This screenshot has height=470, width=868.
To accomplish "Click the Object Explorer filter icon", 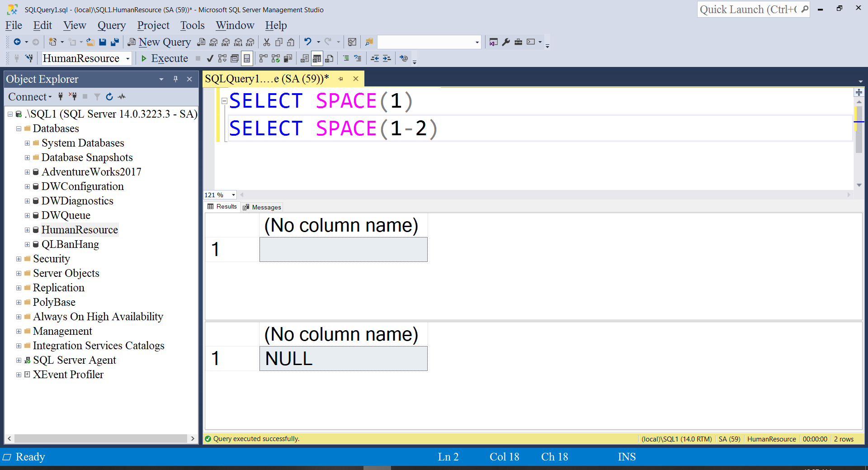I will pyautogui.click(x=97, y=97).
